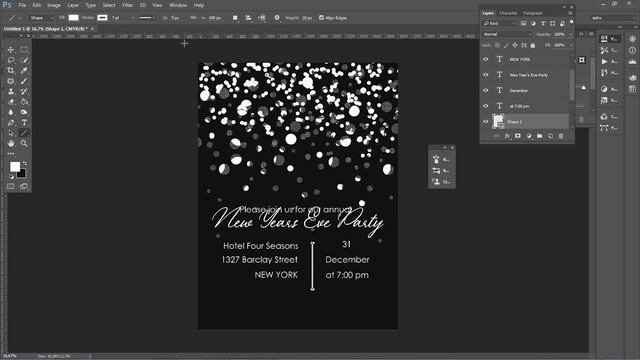Open the File menu
Image resolution: width=640 pixels, height=360 pixels.
(22, 5)
